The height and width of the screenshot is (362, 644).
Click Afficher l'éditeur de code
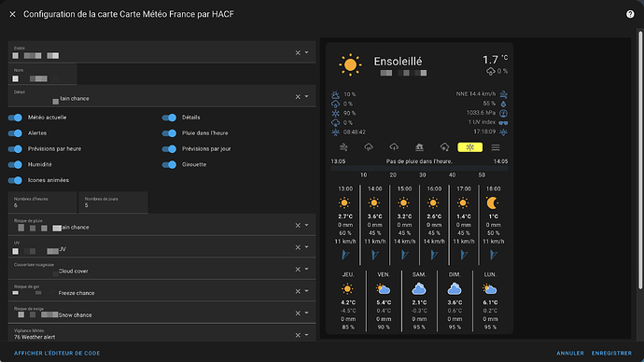pyautogui.click(x=57, y=353)
